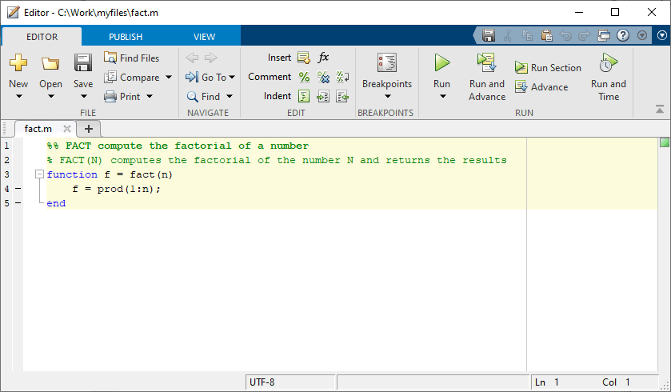Click the Go To icon

[x=192, y=77]
